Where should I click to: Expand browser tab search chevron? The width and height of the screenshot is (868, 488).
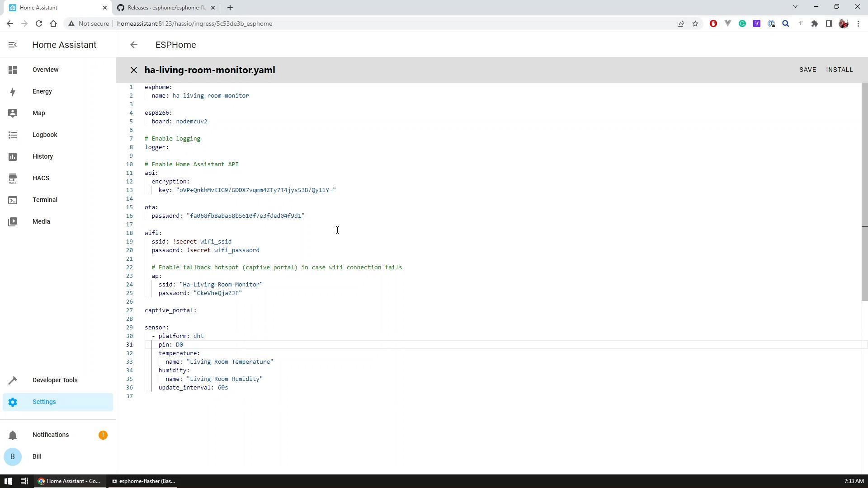click(795, 7)
